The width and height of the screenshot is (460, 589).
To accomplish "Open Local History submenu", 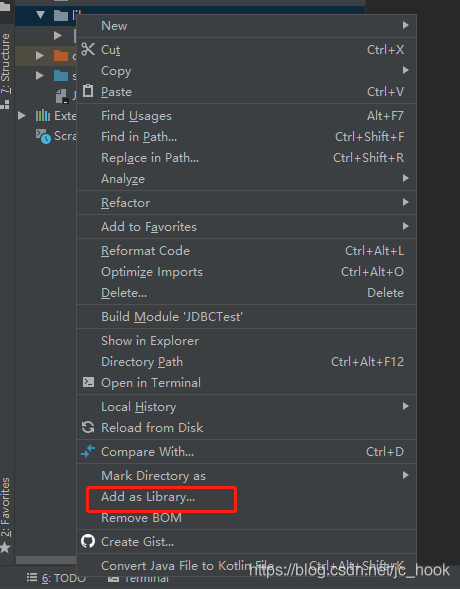I will coord(246,406).
